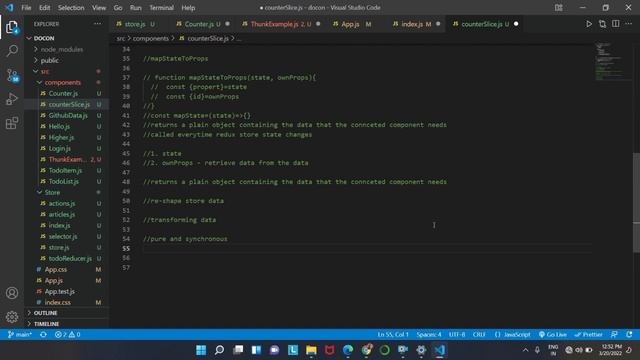
Task: Open Windows Start menu
Action: [201, 350]
